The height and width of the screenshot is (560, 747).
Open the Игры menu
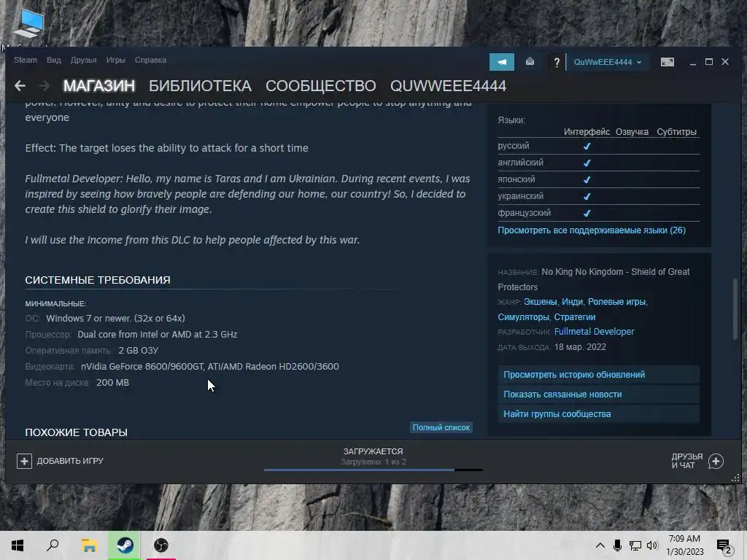click(x=116, y=60)
